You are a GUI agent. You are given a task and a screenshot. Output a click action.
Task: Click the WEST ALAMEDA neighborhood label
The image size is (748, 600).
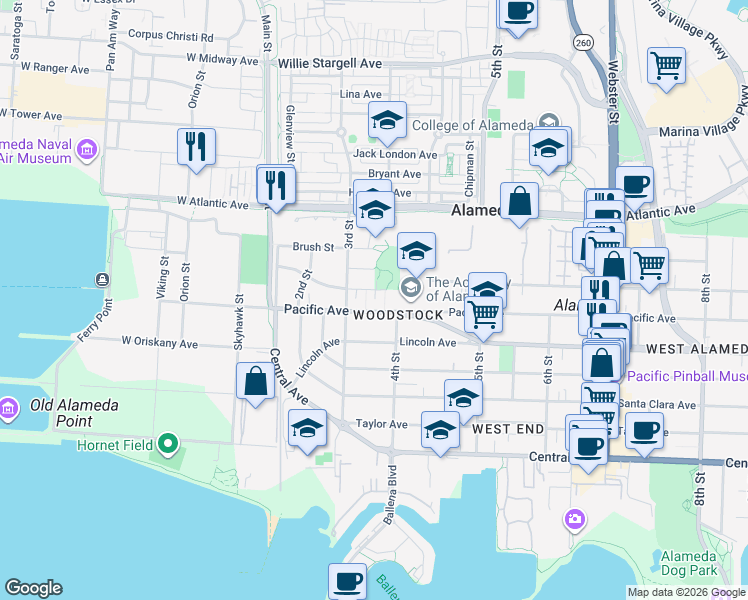(x=696, y=349)
